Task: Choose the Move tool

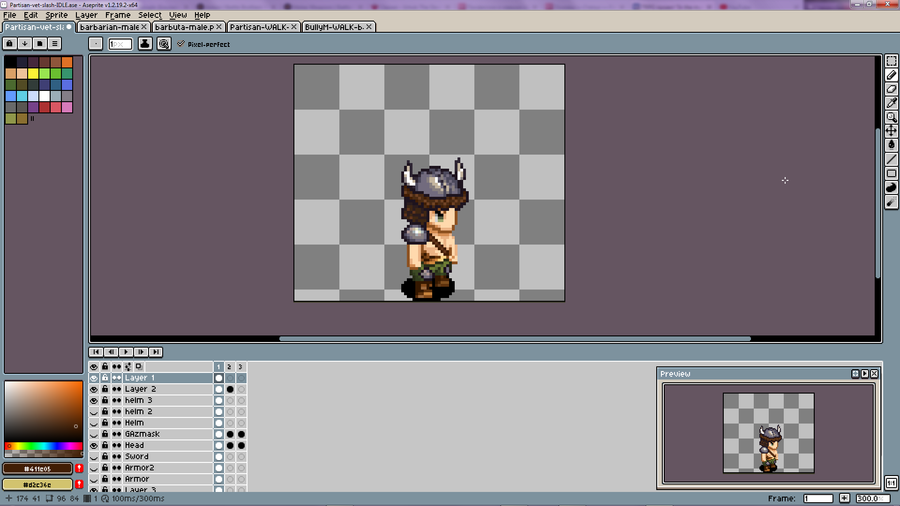Action: tap(891, 131)
